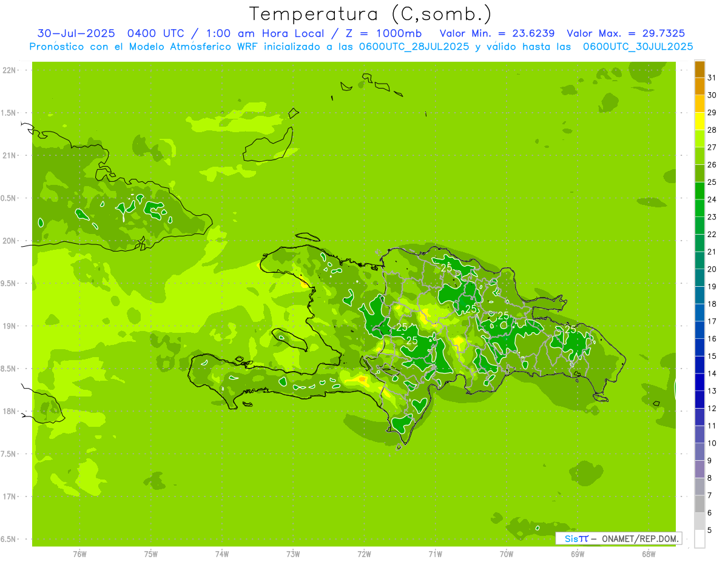Click the '21N' latitude label
This screenshot has width=728, height=562.
9,156
